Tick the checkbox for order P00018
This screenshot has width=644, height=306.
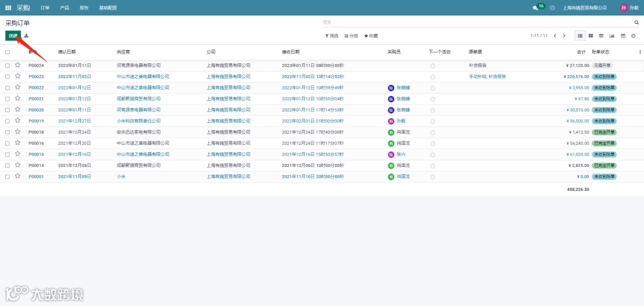[x=7, y=132]
